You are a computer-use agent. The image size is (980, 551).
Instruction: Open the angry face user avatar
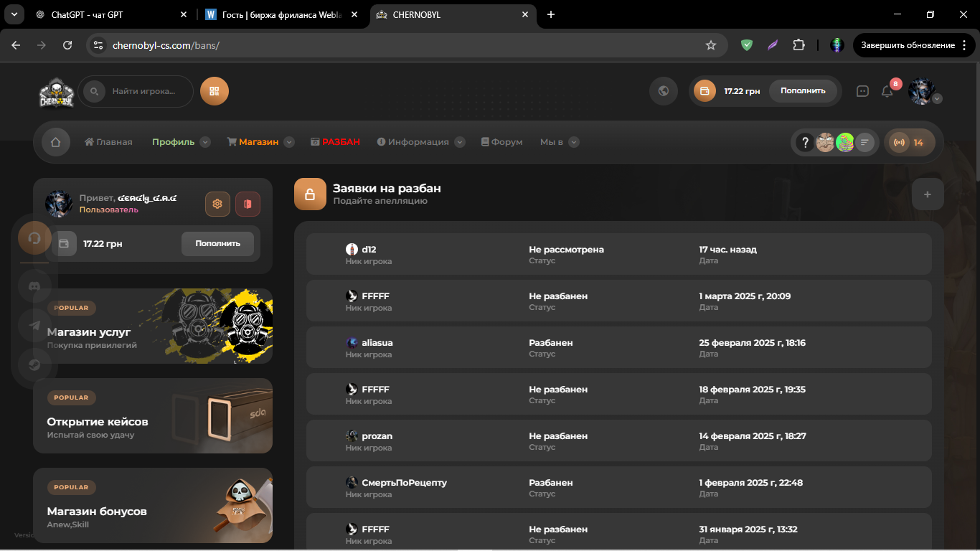tap(825, 142)
